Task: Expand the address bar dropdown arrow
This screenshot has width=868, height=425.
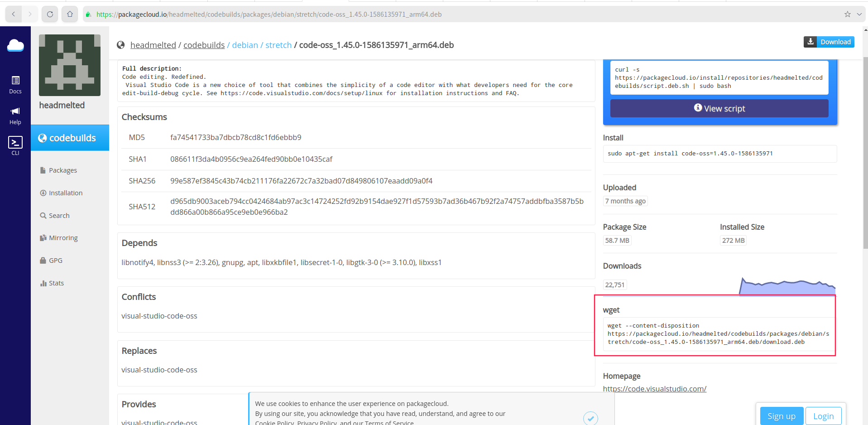Action: [859, 14]
